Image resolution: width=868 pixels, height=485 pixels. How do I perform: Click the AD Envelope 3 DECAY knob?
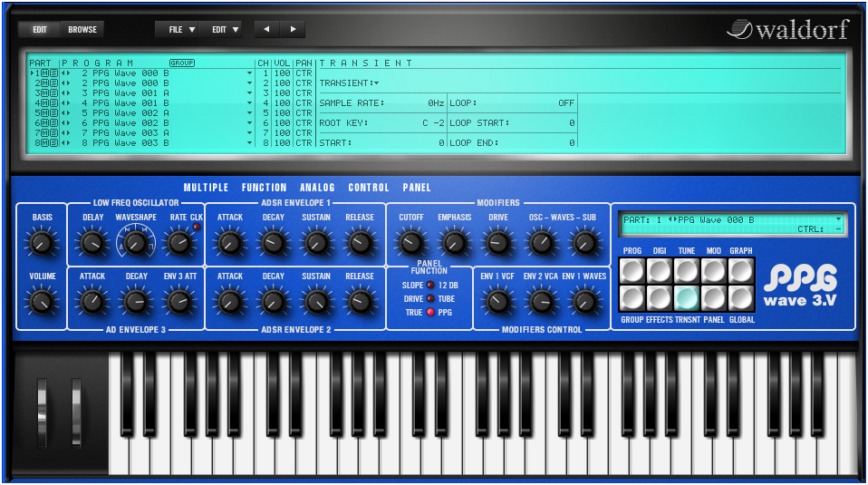pos(136,302)
